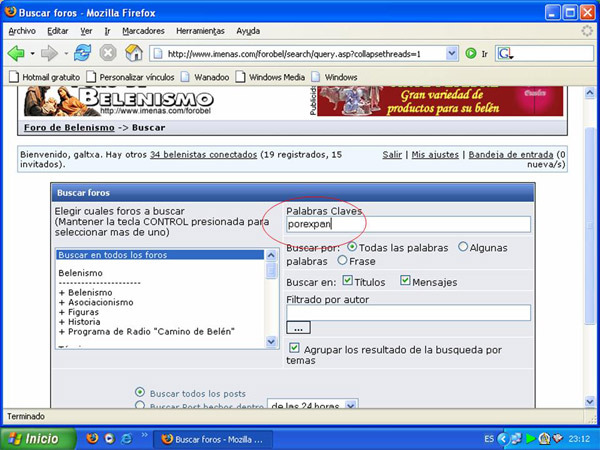Click the 'Mis ajustes' link
600x450 pixels.
point(435,155)
